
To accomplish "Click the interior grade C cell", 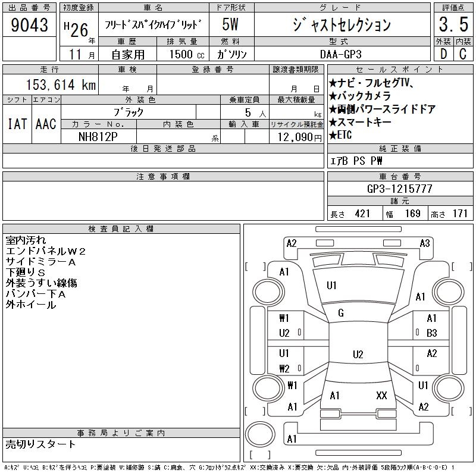I will coord(462,54).
